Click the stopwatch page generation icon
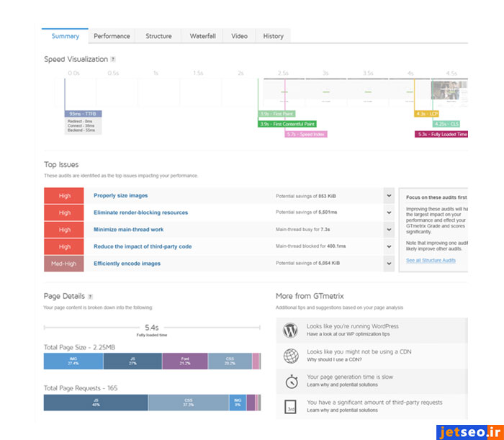 [290, 380]
